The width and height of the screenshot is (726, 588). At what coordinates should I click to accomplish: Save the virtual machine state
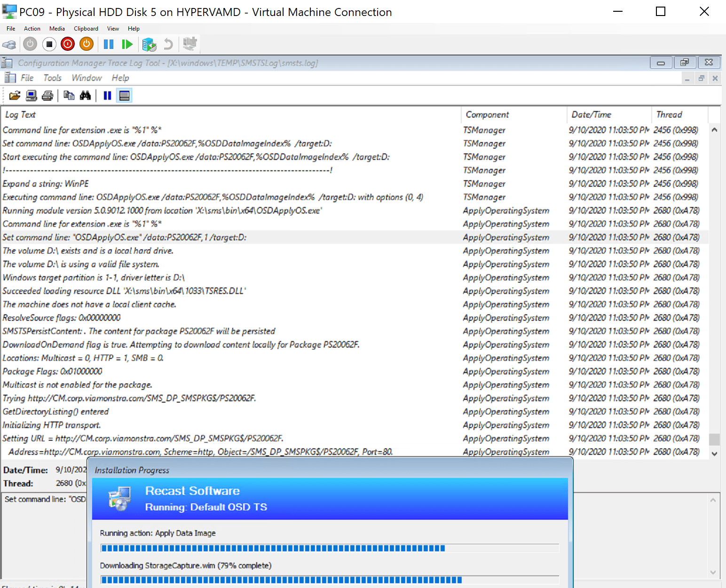click(86, 44)
